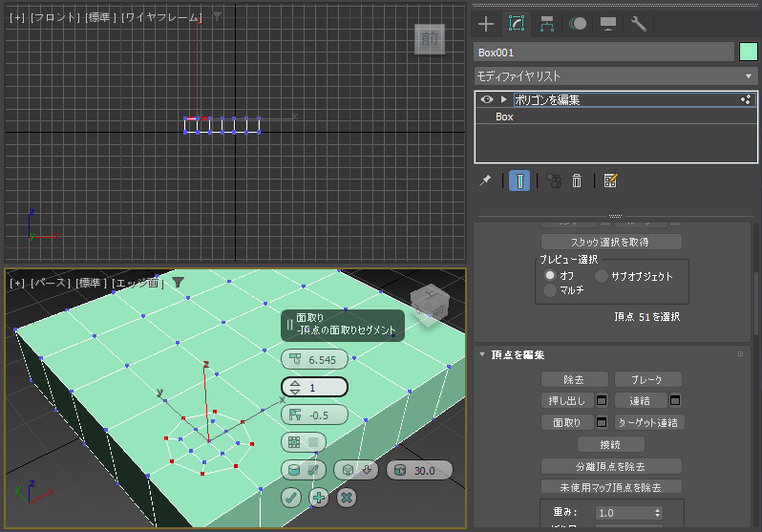Click the 頂点 51 を選択 status text
The image size is (762, 532).
pos(646,316)
